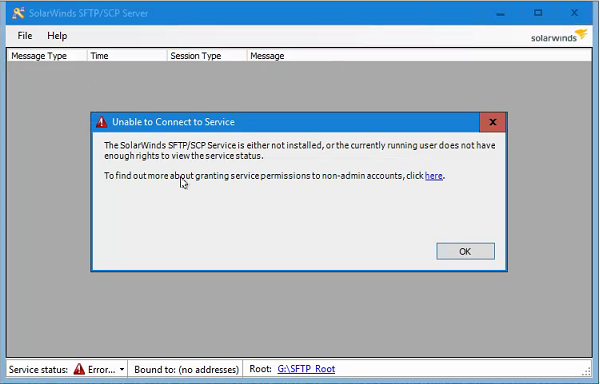Viewport: 600px width, 384px height.
Task: Open the File menu
Action: pyautogui.click(x=25, y=36)
